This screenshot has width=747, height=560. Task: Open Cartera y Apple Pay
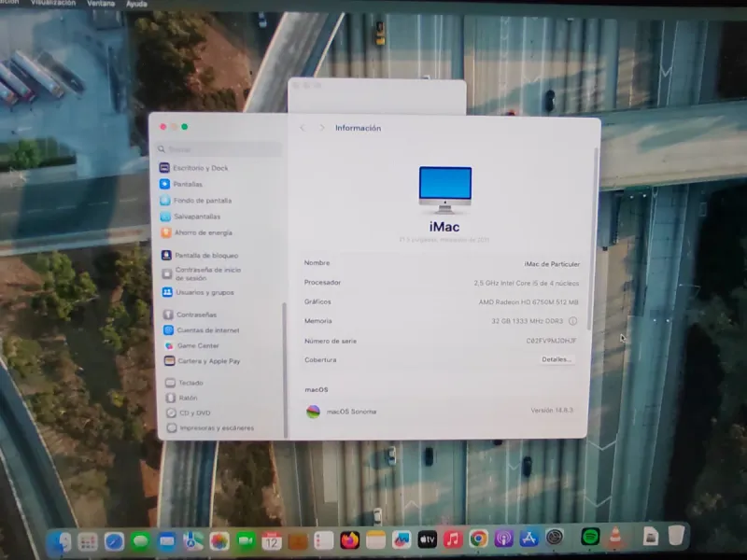coord(203,361)
